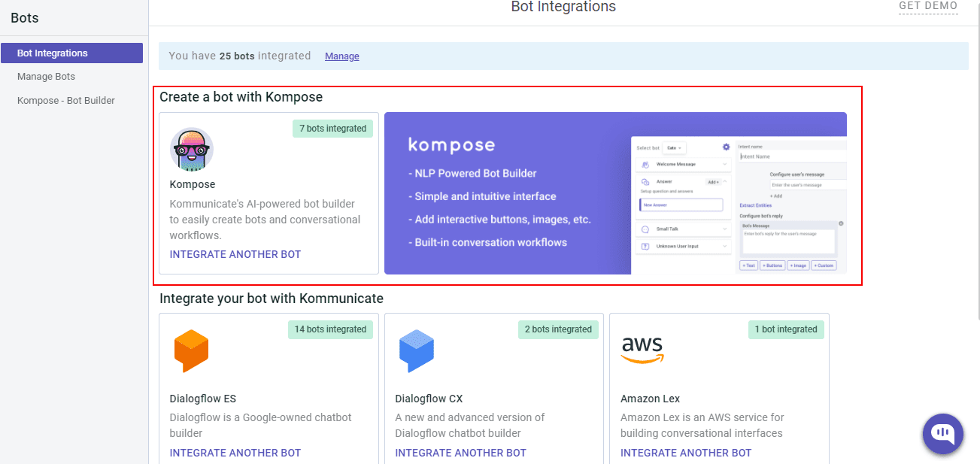Click the AWS logo on Amazon Lex card
The image size is (980, 464).
[x=642, y=350]
